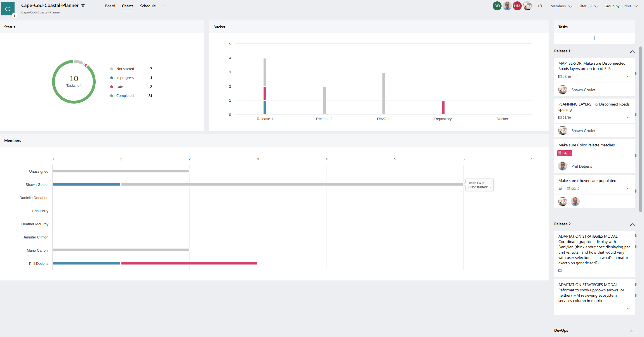Viewport: 644px width, 337px height.
Task: Collapse the Release 1 task group
Action: tap(632, 52)
